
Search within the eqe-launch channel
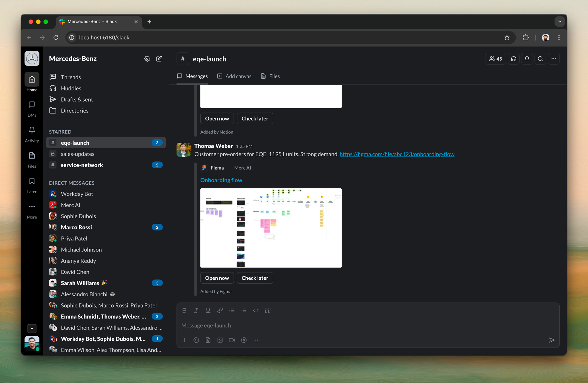pyautogui.click(x=541, y=59)
